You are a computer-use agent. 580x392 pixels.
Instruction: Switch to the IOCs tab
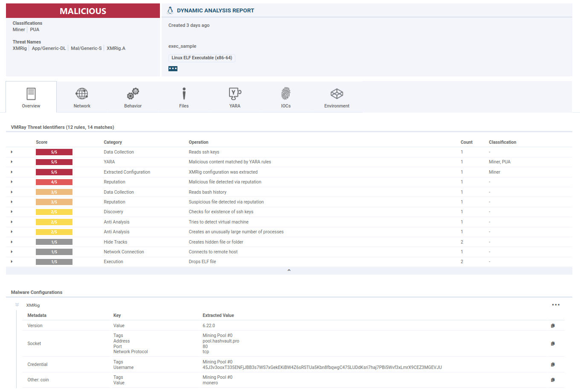[286, 97]
